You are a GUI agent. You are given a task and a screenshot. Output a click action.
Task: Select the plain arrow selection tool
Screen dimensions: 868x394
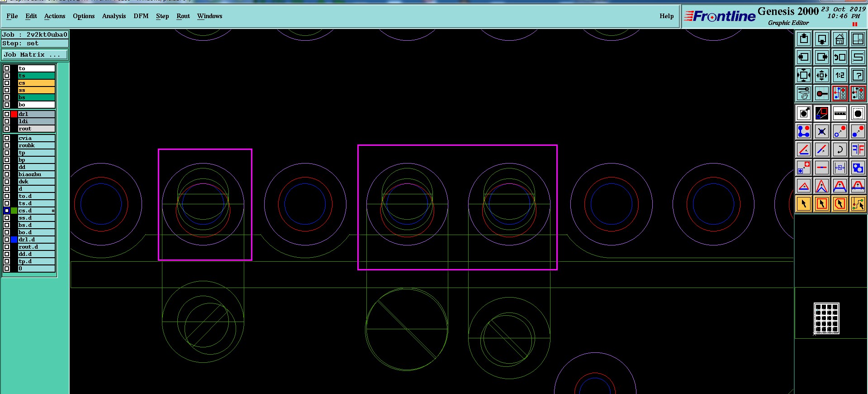click(804, 204)
